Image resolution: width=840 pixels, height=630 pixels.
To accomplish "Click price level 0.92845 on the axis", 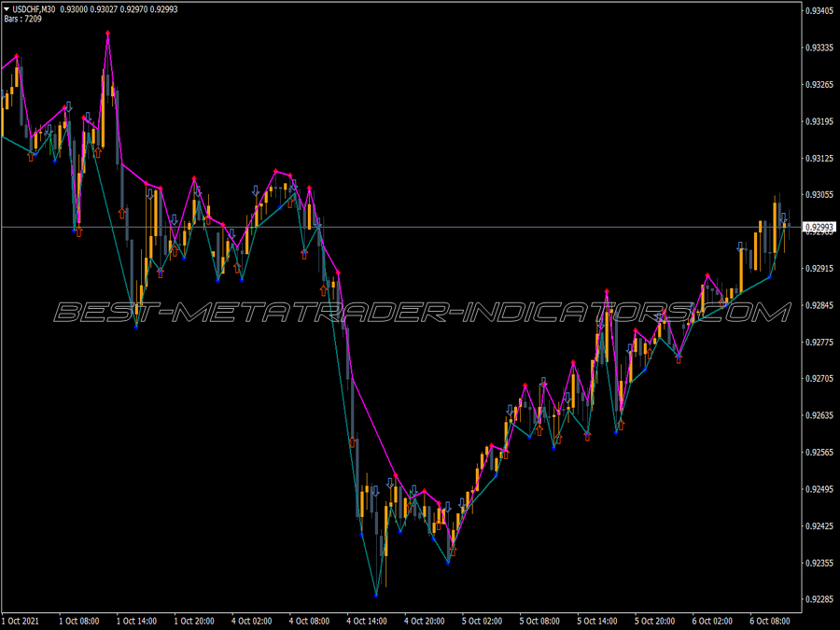I will coord(819,305).
